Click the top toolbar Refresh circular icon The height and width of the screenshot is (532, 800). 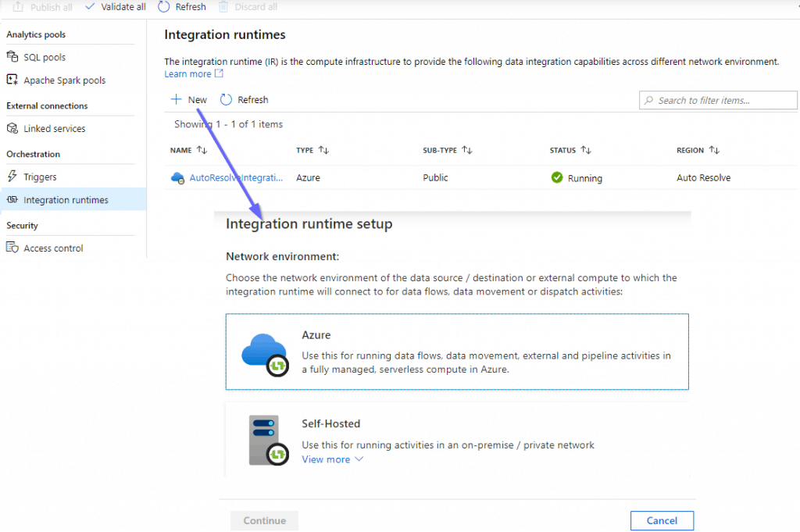click(x=164, y=6)
